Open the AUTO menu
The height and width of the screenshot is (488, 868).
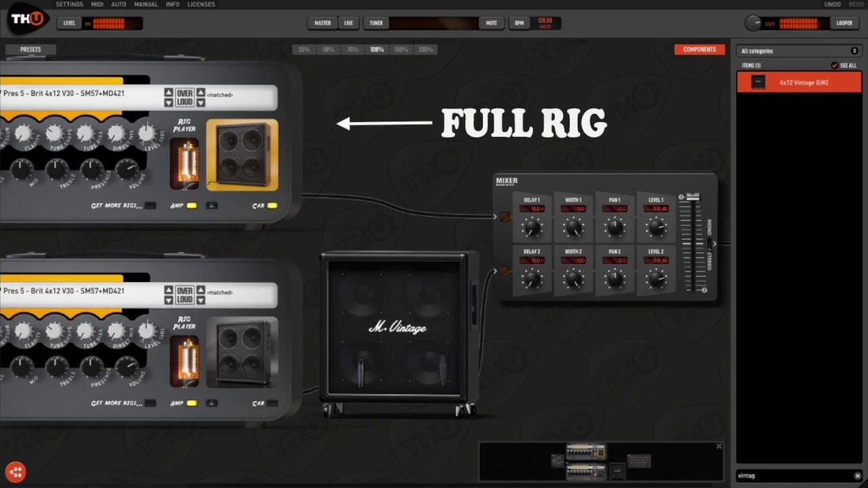point(119,4)
